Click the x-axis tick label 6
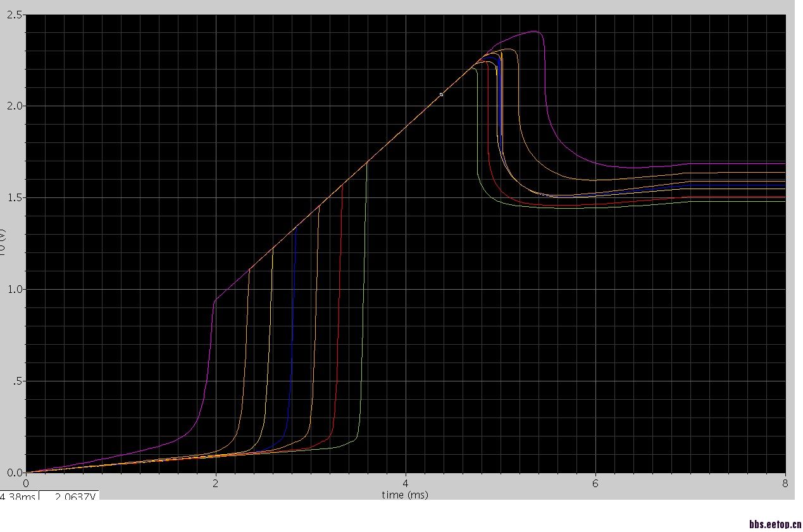The height and width of the screenshot is (532, 803). point(595,483)
